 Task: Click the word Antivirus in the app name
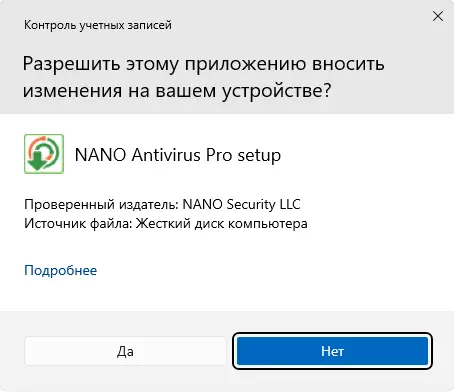click(165, 155)
